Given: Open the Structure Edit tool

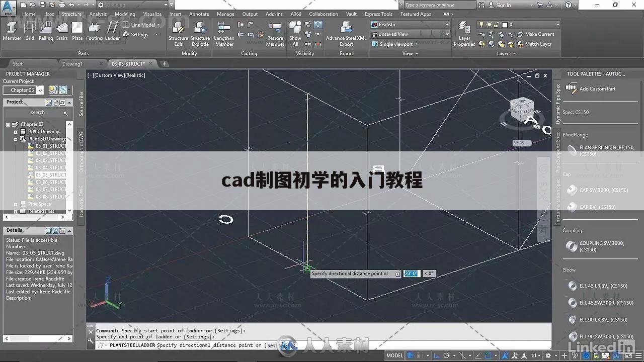Looking at the screenshot, I should (178, 34).
